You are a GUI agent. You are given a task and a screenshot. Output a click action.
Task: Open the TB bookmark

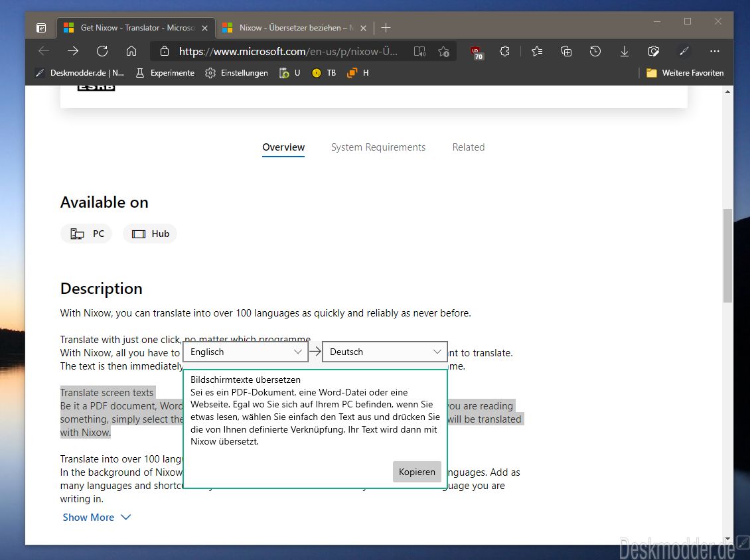tap(324, 73)
